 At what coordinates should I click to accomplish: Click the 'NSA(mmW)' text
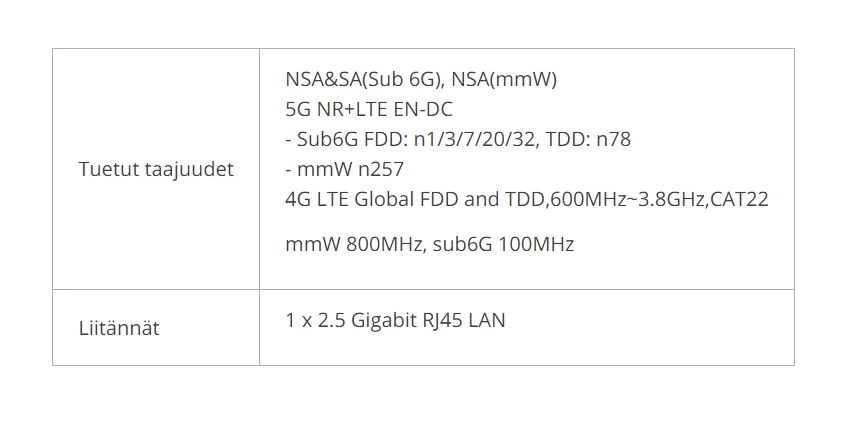point(504,80)
